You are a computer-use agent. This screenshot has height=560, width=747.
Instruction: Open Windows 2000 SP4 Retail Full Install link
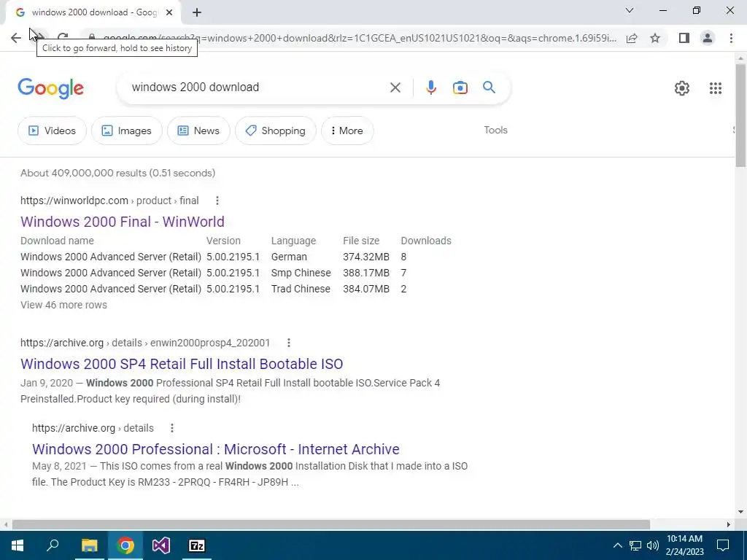click(182, 364)
